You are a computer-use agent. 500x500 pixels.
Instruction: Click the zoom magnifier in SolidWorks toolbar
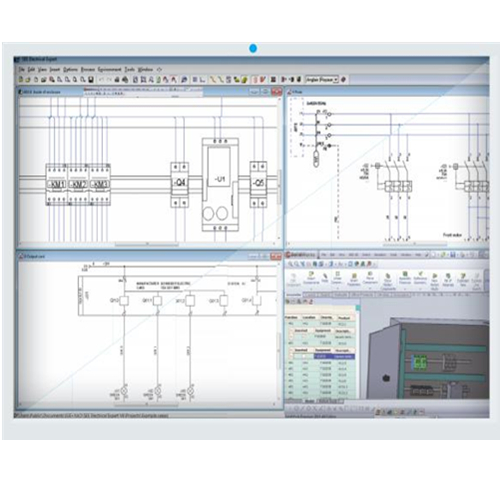pos(290,264)
